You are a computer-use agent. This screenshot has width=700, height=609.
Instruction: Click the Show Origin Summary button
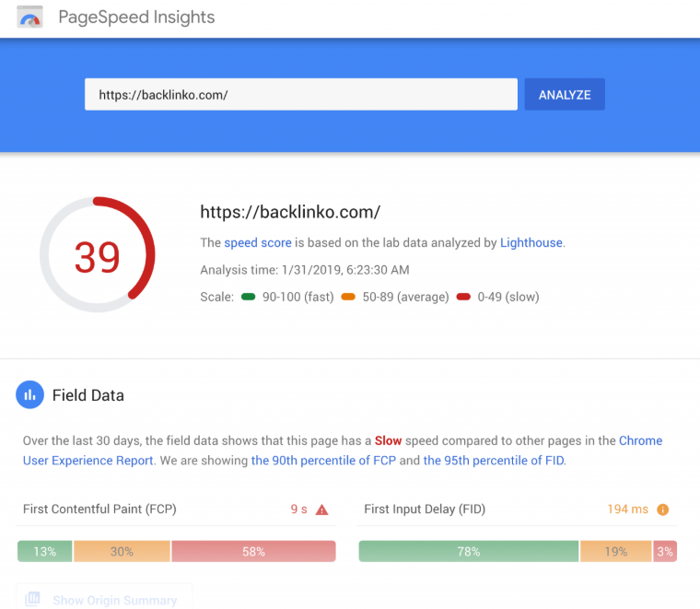(104, 596)
